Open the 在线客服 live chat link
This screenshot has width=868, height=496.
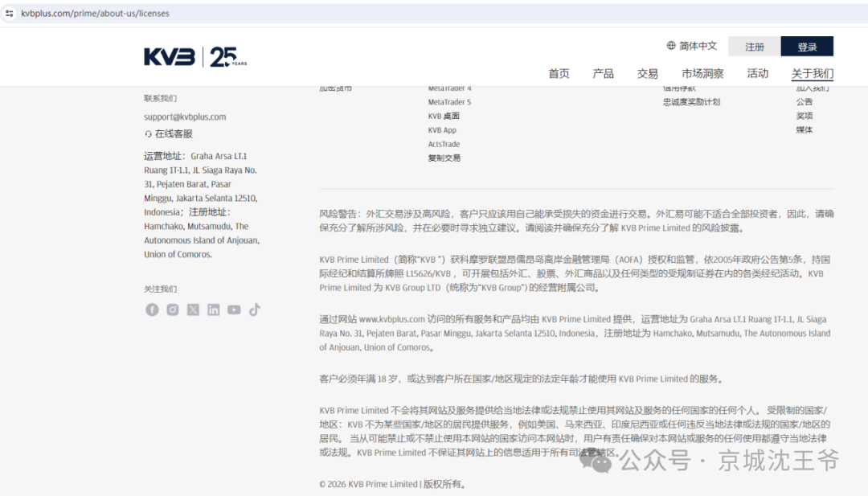click(173, 134)
